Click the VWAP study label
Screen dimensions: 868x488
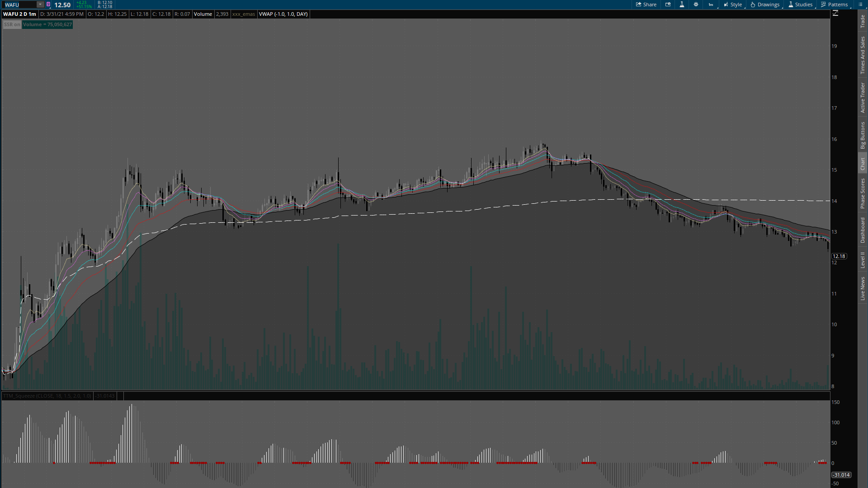pos(283,14)
